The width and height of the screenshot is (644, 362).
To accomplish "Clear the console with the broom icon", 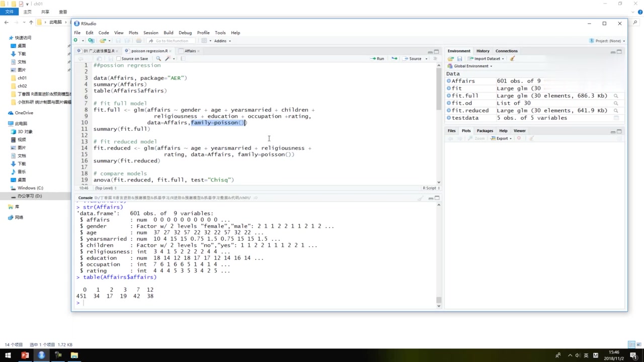I will click(x=421, y=198).
